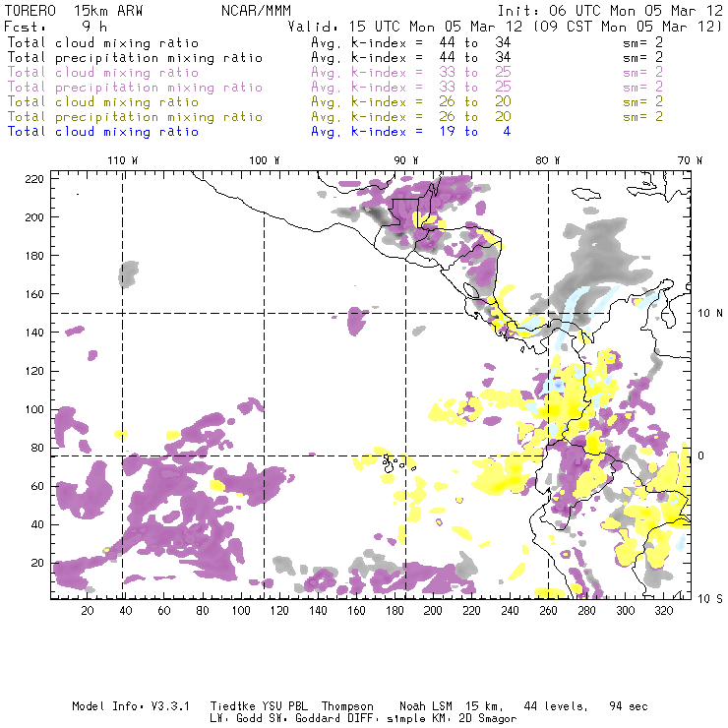Screen dimensions: 728x728
Task: Click the '320' value on the horizontal axis
Action: [663, 611]
